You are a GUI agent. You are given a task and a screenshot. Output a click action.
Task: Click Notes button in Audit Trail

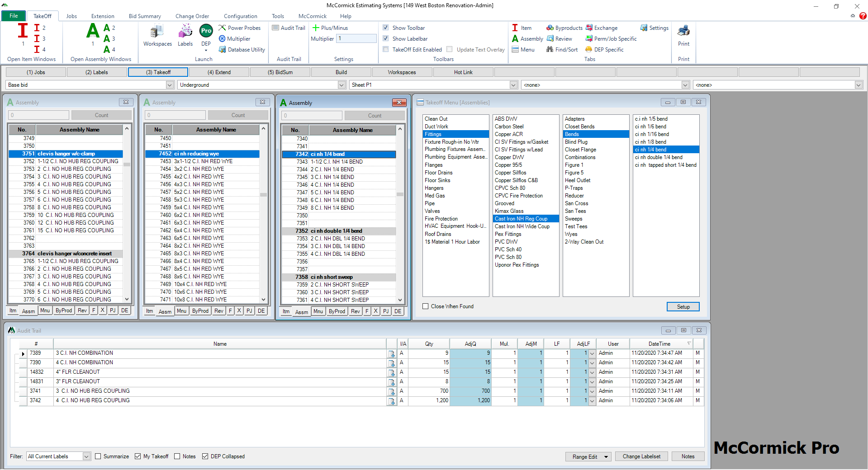coord(688,456)
